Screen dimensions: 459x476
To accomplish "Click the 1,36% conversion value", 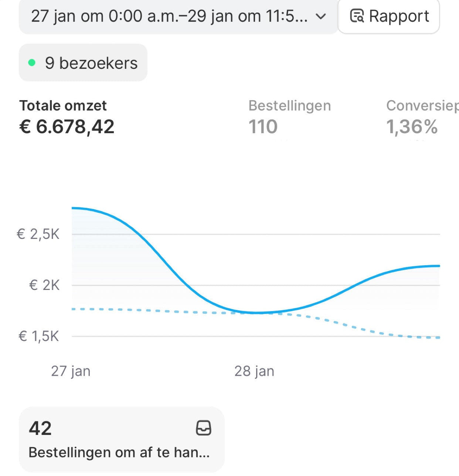I will click(412, 127).
